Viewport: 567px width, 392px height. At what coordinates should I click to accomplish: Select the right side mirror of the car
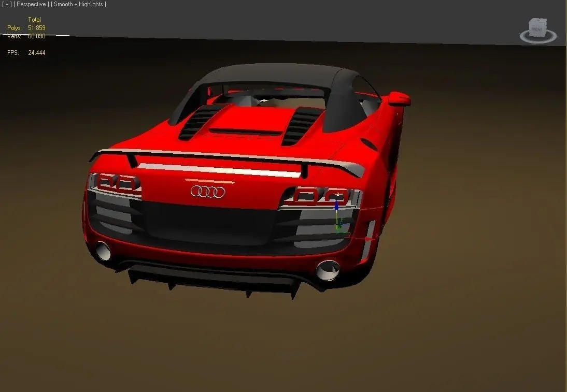pyautogui.click(x=399, y=98)
